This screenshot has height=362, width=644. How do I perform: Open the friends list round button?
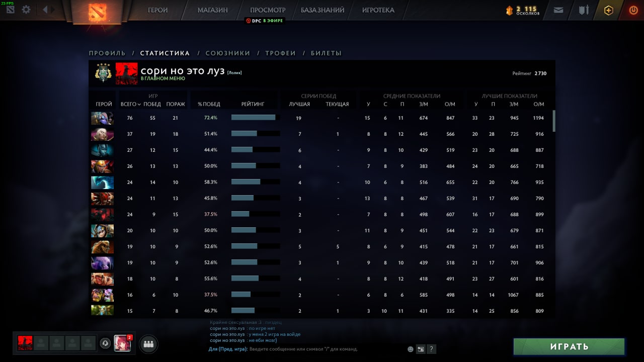(148, 344)
